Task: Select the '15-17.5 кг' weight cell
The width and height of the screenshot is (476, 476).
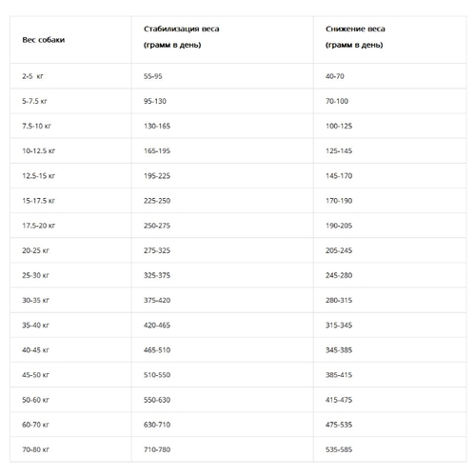Action: [38, 201]
